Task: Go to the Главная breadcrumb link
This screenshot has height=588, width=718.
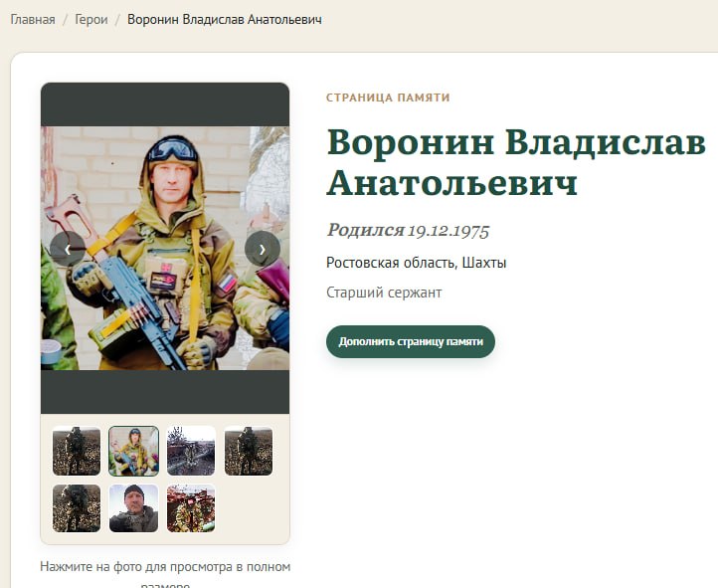Action: click(33, 20)
